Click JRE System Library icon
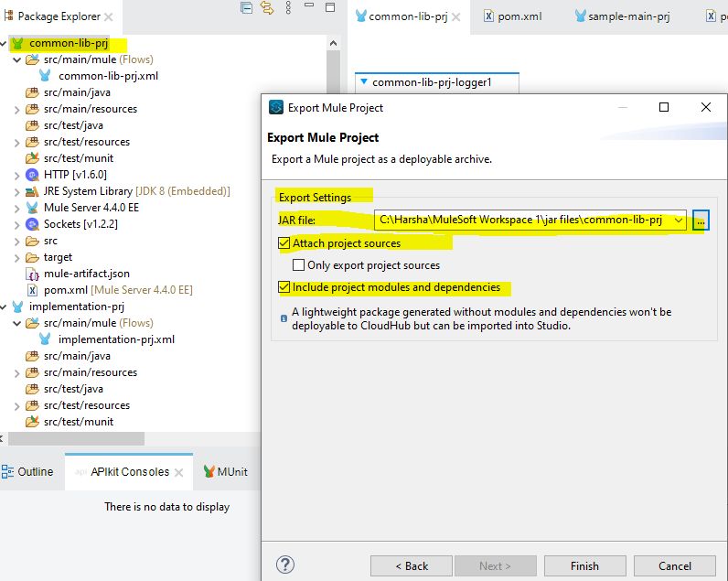 click(32, 191)
